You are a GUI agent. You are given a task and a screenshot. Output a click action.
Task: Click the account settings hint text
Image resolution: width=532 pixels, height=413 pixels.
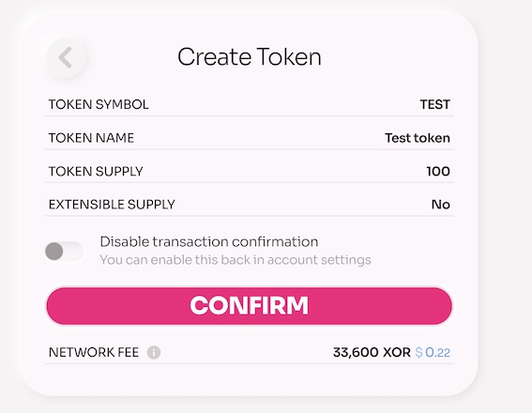(236, 260)
